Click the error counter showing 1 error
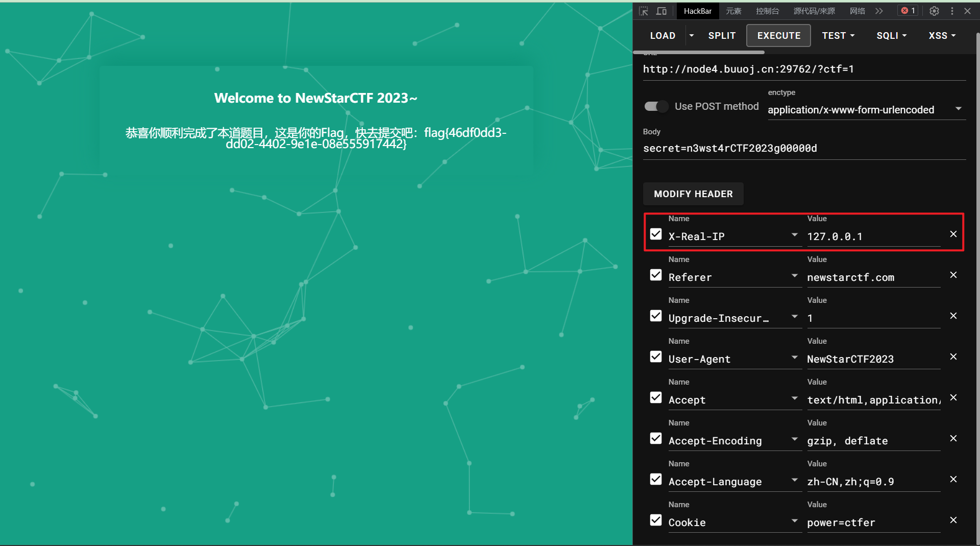Viewport: 980px width, 546px height. (907, 11)
